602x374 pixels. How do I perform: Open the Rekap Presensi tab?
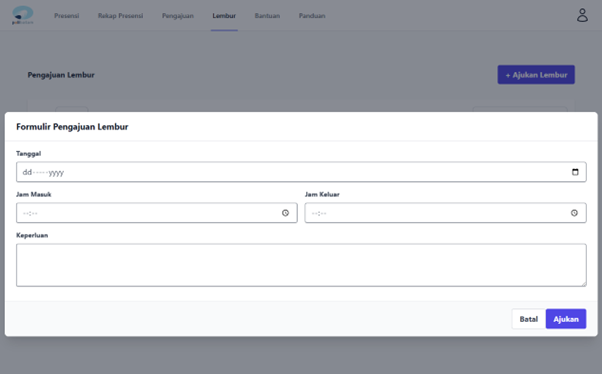tap(120, 16)
